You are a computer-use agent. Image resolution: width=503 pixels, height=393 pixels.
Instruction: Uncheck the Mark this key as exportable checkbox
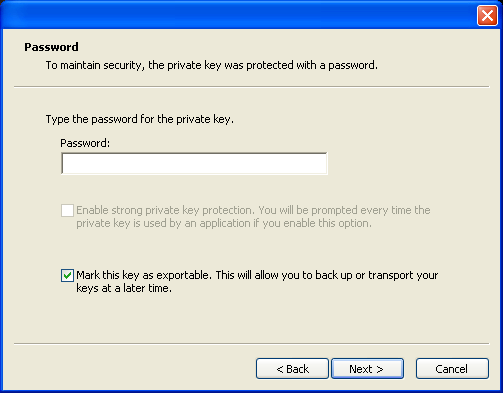tap(67, 275)
